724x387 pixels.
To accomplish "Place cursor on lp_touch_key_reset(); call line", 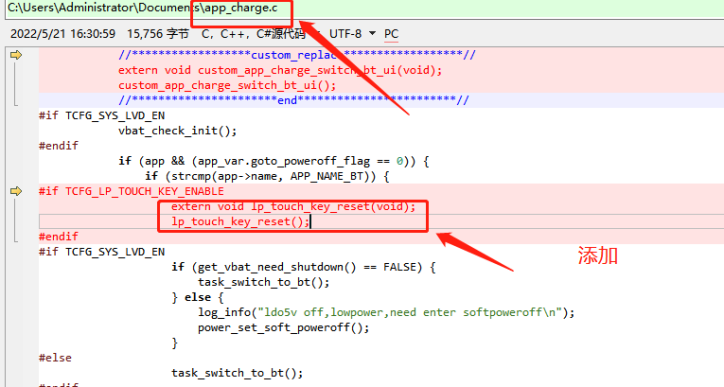I will tap(240, 222).
